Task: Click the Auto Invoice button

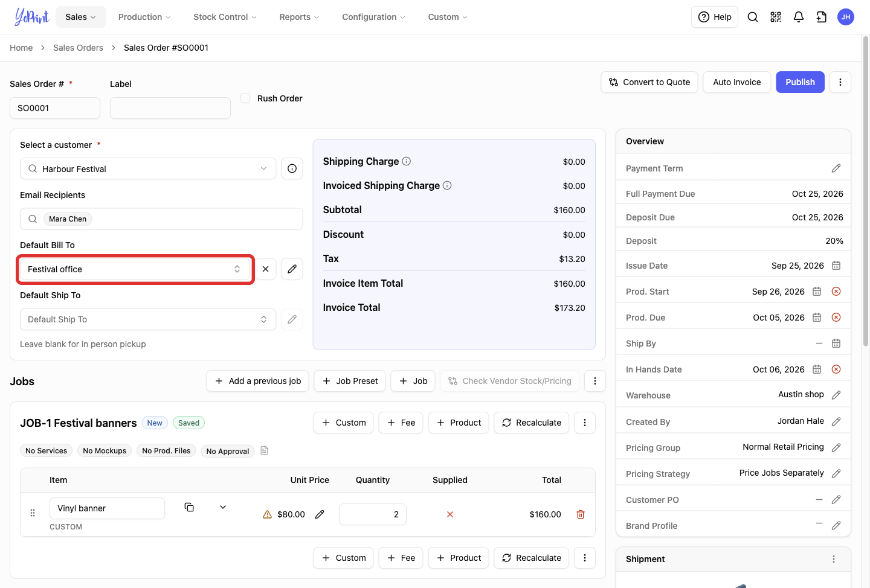Action: [737, 82]
